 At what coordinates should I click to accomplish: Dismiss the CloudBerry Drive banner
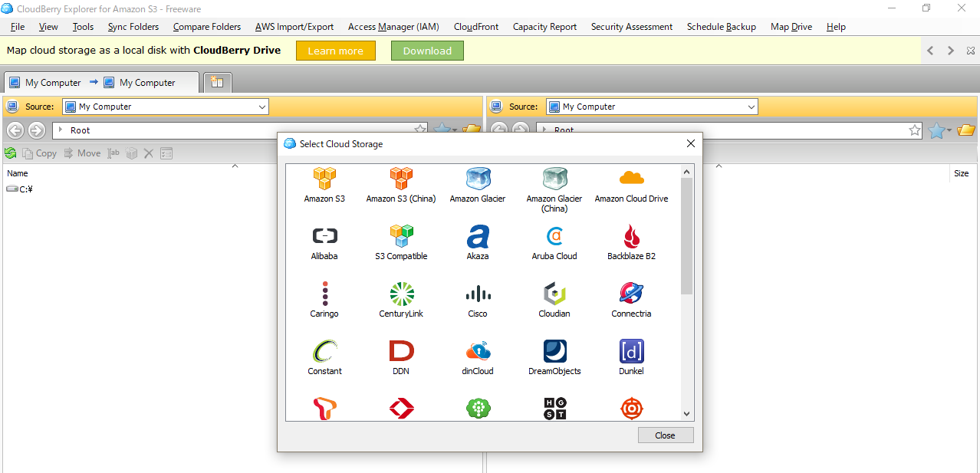point(971,51)
